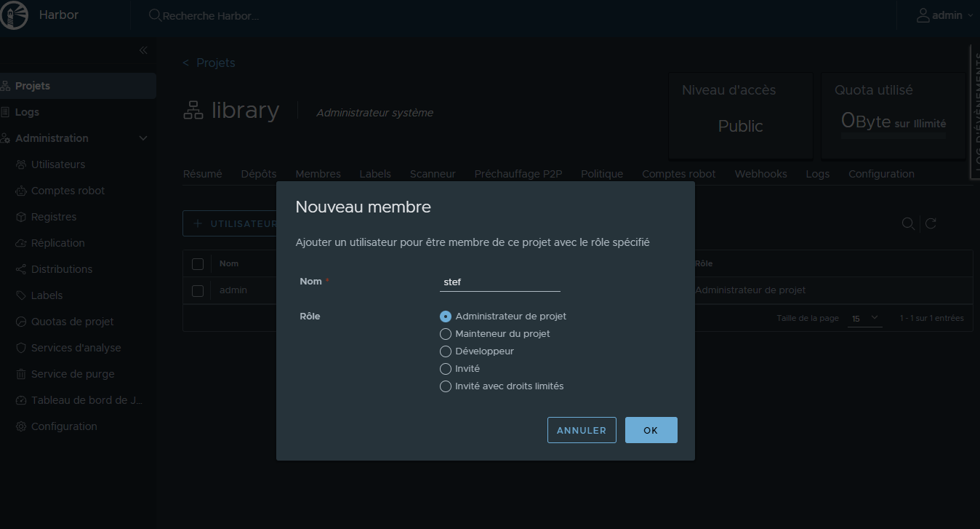Switch to the Préchauffage P2P tab
Screen dimensions: 980x529
point(518,174)
